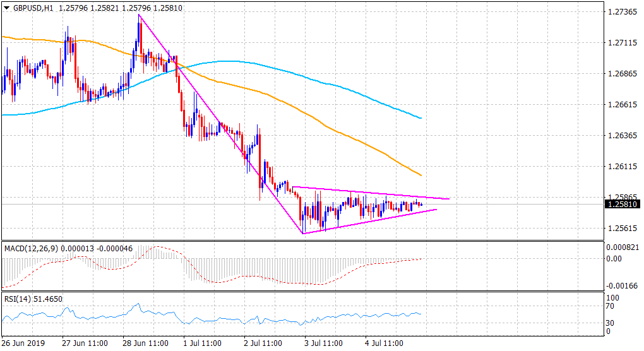
Task: Select the MACD scale value -0.00166
Action: coord(623,286)
